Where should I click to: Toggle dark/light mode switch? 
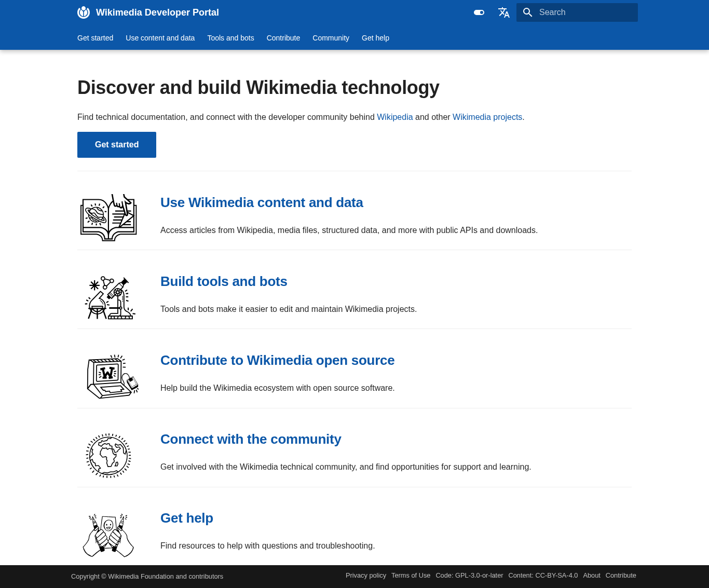point(479,12)
